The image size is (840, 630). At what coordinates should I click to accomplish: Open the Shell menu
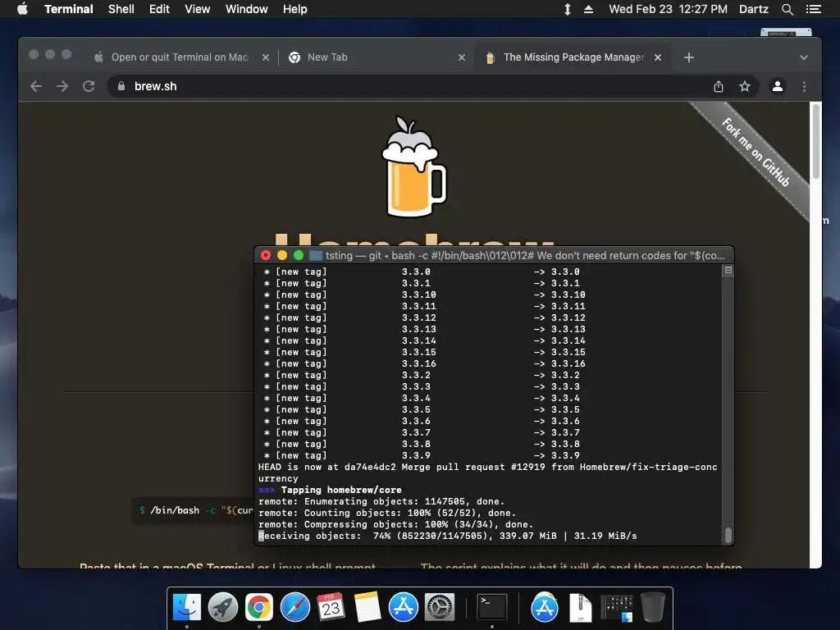click(121, 9)
